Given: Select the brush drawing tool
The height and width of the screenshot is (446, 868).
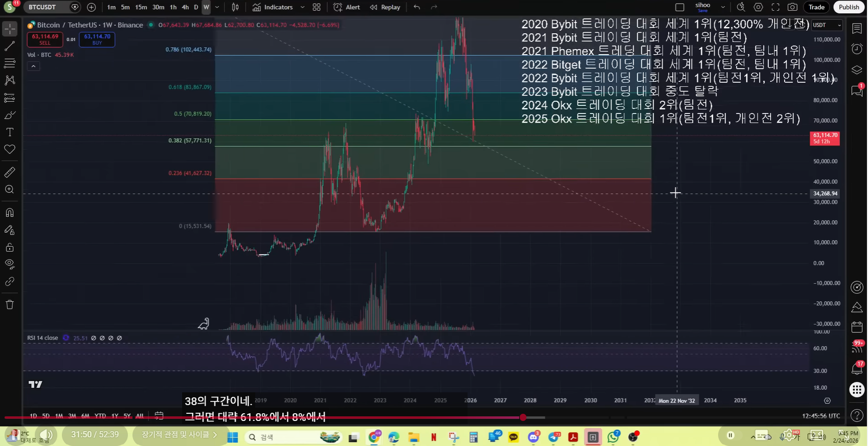Looking at the screenshot, I should coord(10,115).
